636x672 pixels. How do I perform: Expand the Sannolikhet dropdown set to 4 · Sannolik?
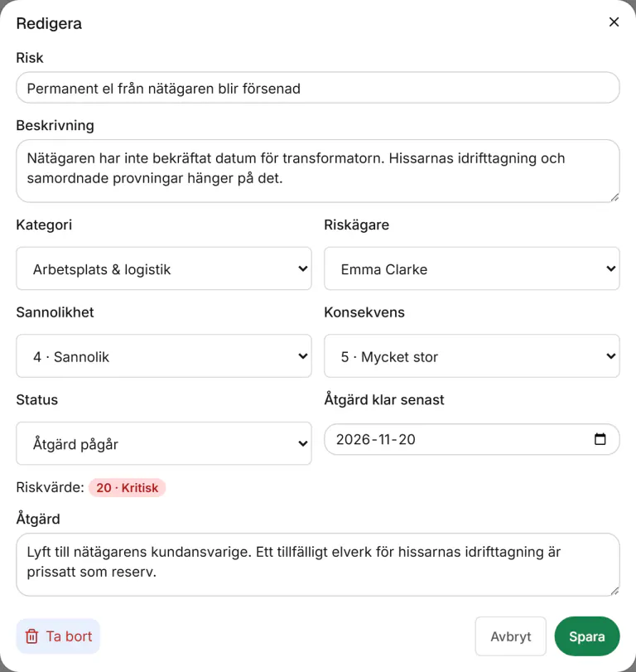point(164,356)
